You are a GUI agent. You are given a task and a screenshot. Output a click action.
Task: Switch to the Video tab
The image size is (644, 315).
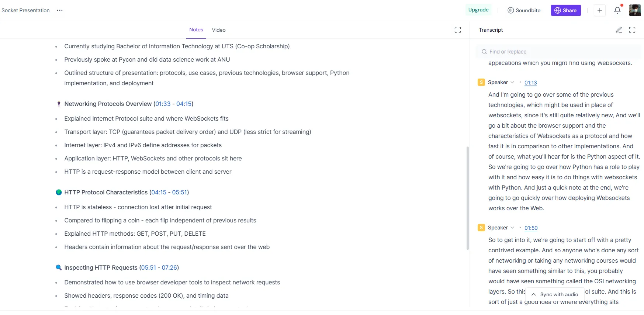[x=218, y=30]
